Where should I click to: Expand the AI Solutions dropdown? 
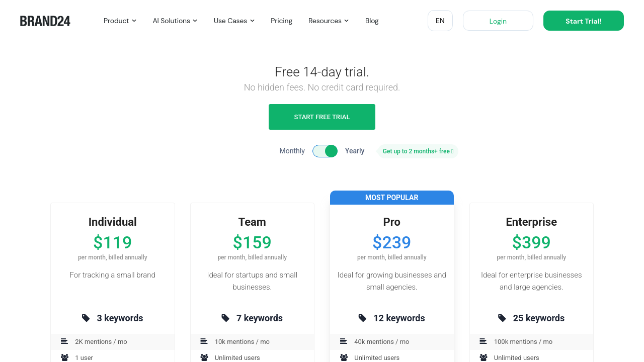click(x=175, y=21)
